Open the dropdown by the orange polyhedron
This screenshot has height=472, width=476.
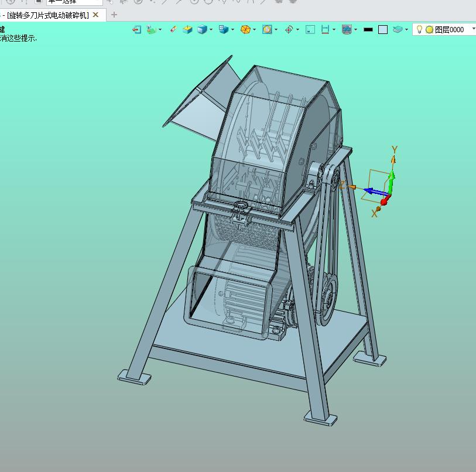(254, 30)
